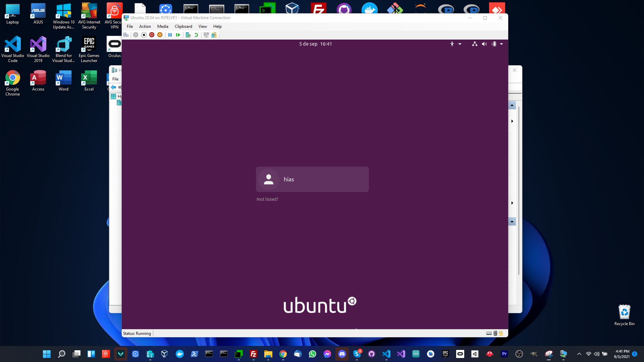The height and width of the screenshot is (362, 644).
Task: Select AVG Internet Security desktop icon
Action: click(89, 17)
